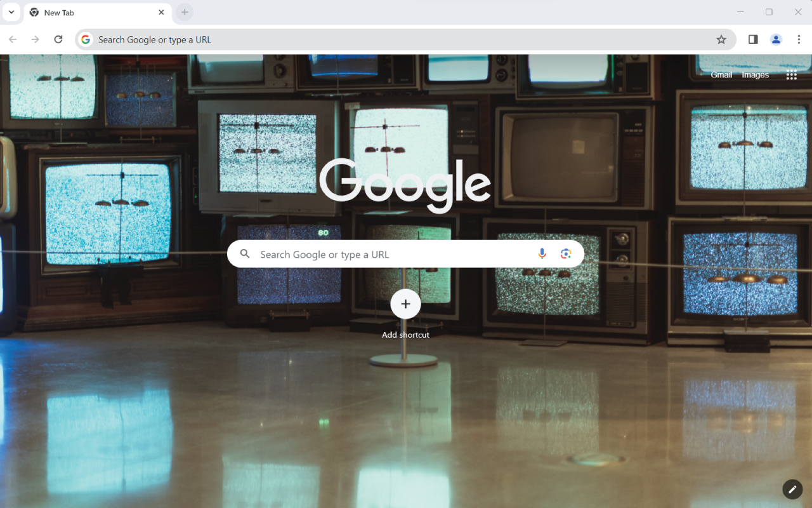Open the Google apps grid
The width and height of the screenshot is (812, 508).
(x=791, y=75)
